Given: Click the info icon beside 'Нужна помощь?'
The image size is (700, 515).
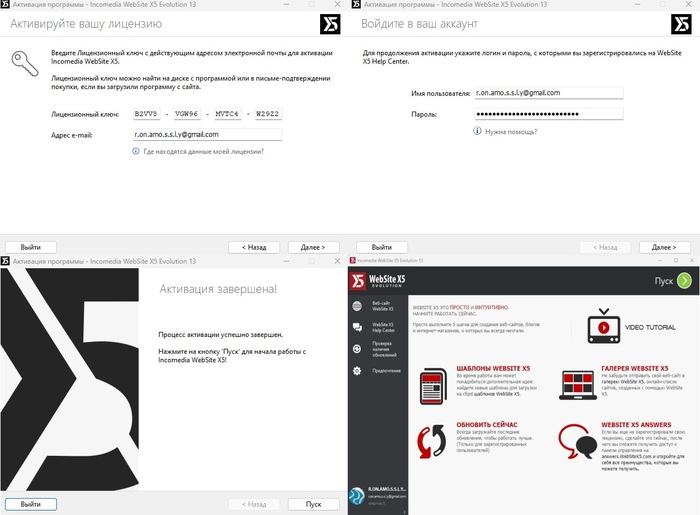Looking at the screenshot, I should (477, 131).
